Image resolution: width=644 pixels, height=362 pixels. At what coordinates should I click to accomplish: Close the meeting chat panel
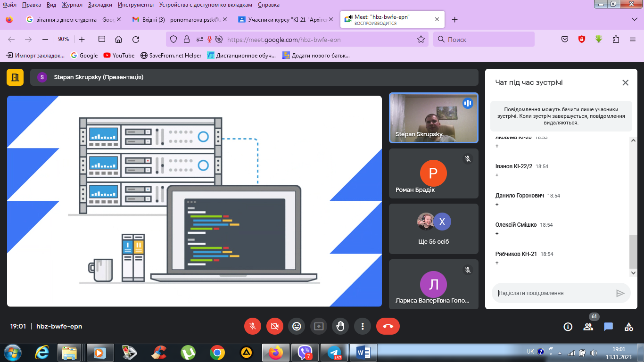click(625, 82)
